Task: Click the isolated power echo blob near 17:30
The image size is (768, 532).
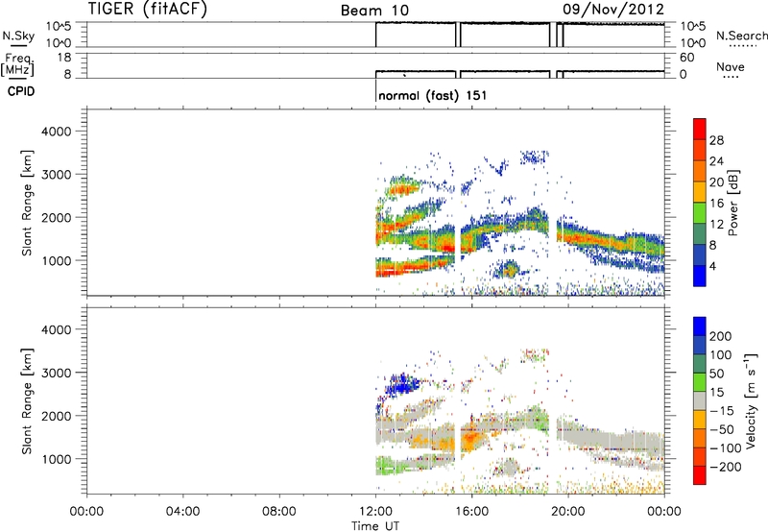Action: coord(510,269)
